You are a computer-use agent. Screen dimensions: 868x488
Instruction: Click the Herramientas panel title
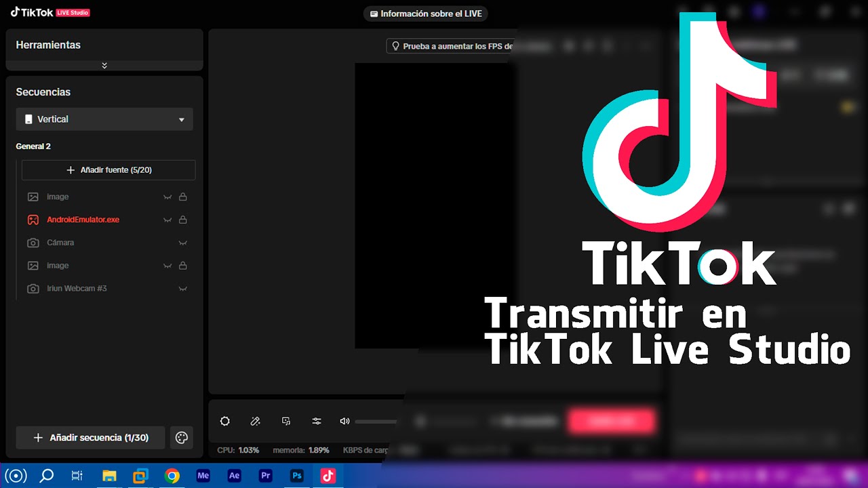[48, 45]
